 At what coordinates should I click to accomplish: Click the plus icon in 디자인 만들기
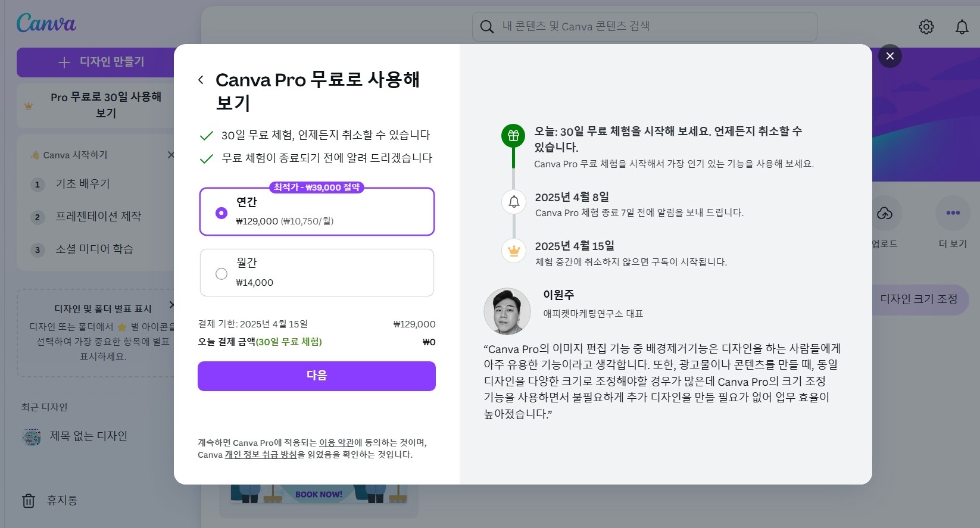[x=64, y=63]
